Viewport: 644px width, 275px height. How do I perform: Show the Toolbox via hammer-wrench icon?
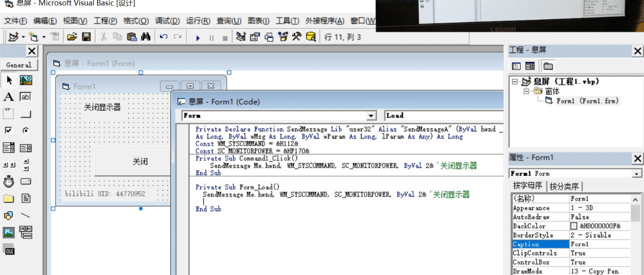296,37
